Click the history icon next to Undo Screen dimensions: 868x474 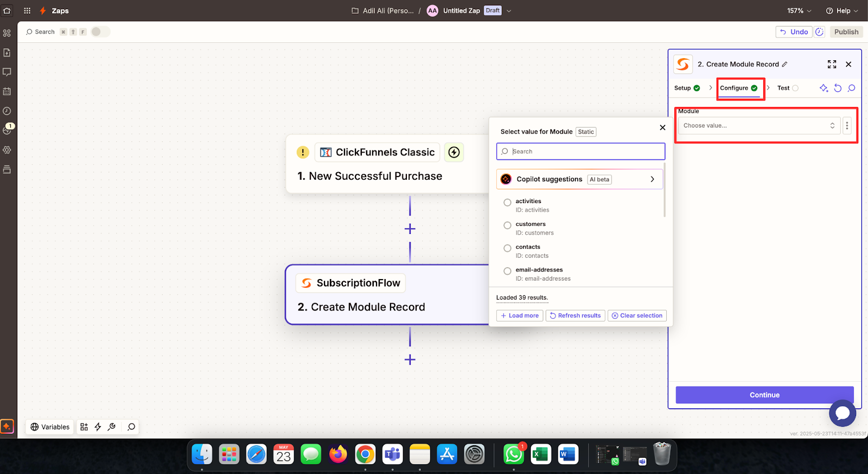pyautogui.click(x=819, y=32)
